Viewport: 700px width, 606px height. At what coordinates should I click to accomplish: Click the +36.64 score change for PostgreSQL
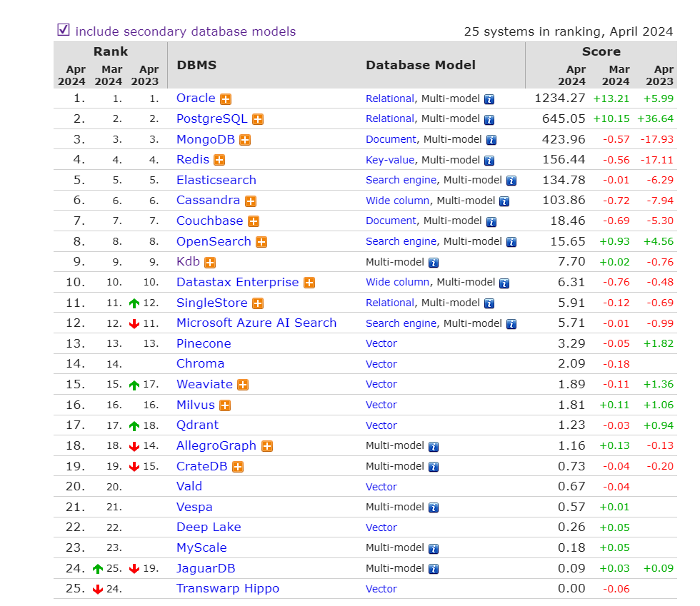(656, 118)
